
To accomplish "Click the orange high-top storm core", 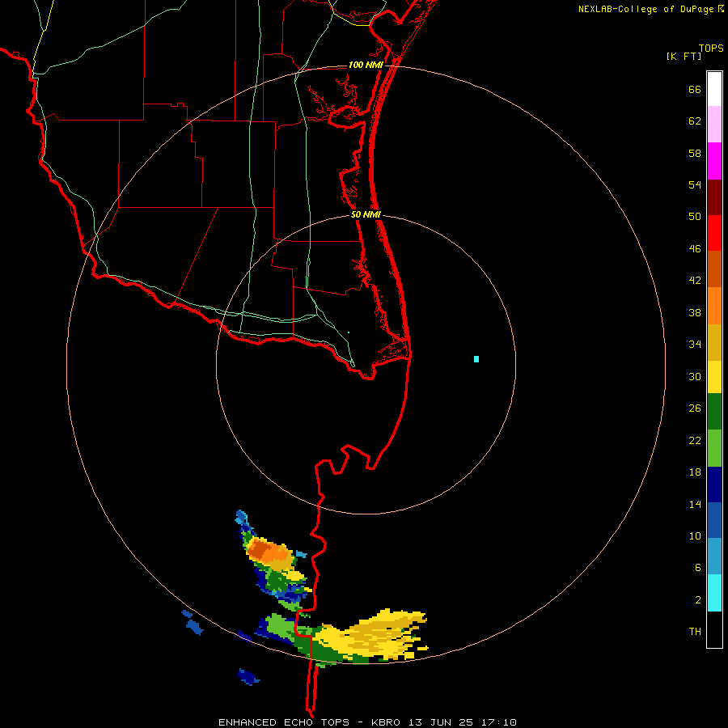I will pyautogui.click(x=269, y=552).
